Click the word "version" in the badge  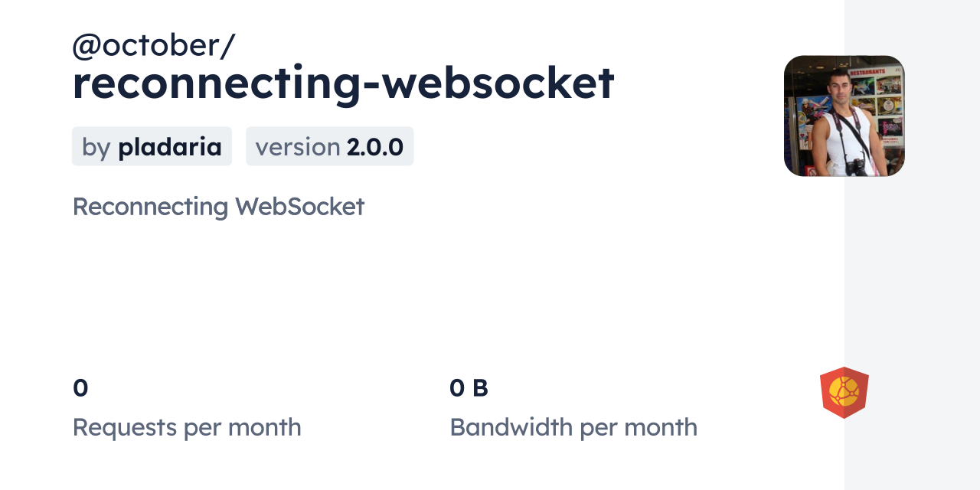click(x=297, y=147)
